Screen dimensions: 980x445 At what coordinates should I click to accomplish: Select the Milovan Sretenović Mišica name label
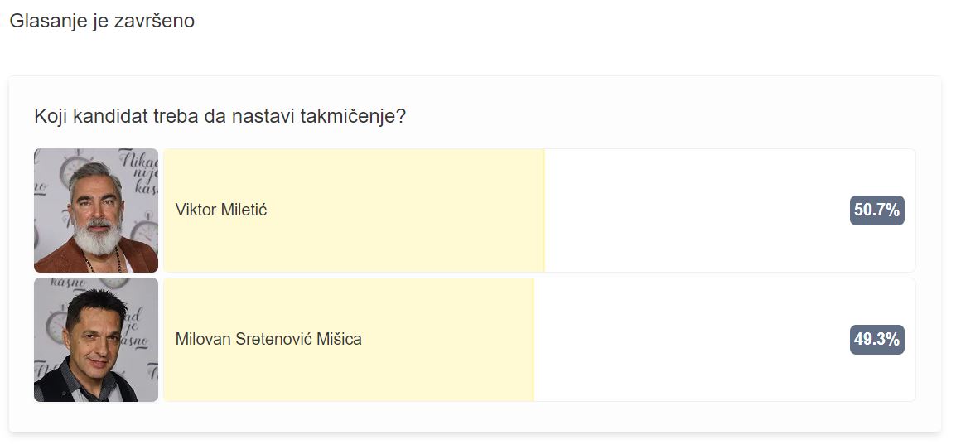[268, 340]
